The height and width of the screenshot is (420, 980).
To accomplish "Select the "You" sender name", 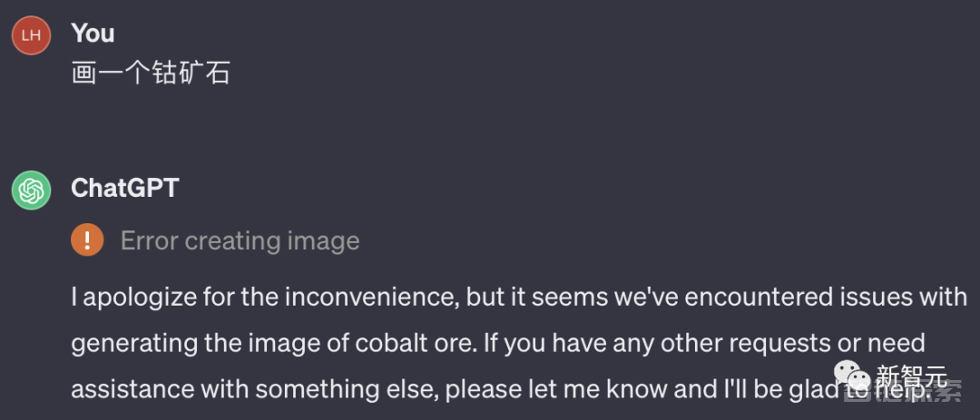I will (93, 34).
